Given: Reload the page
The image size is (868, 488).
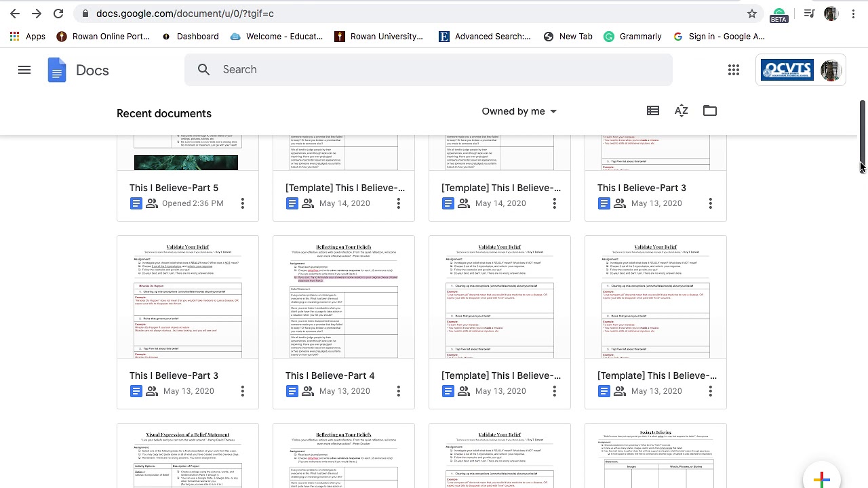Looking at the screenshot, I should (x=58, y=14).
